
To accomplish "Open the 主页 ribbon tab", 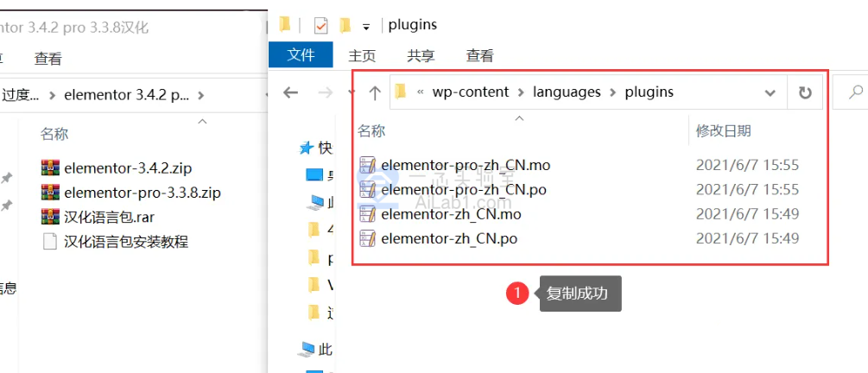I will coord(362,55).
